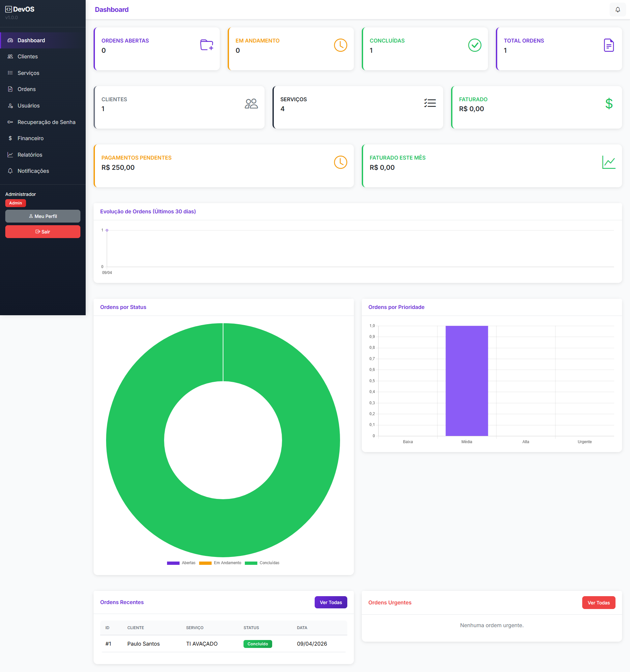Image resolution: width=630 pixels, height=672 pixels.
Task: Click the clock icon on Em Andamento card
Action: point(340,45)
